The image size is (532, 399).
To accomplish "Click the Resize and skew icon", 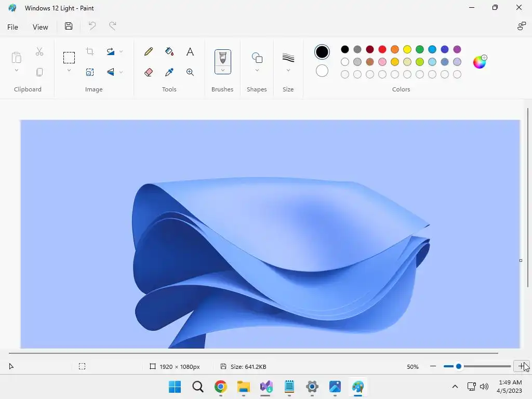I will [x=90, y=72].
